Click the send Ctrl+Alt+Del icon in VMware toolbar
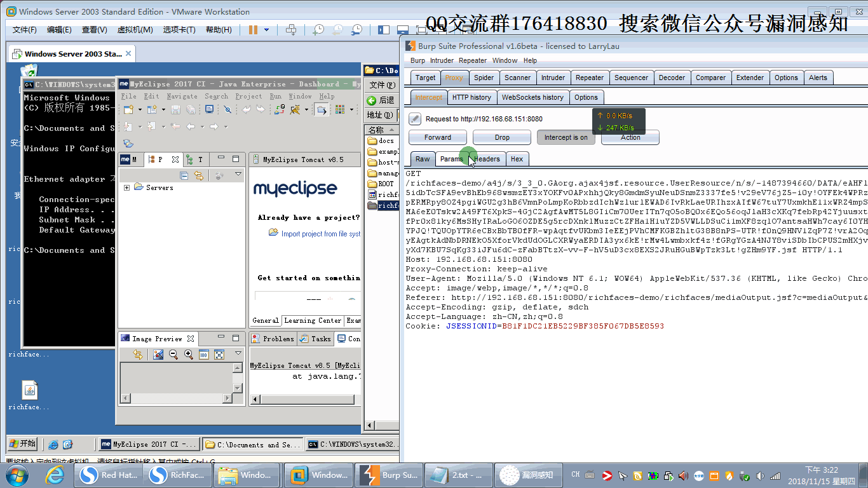This screenshot has width=868, height=488. (x=291, y=30)
